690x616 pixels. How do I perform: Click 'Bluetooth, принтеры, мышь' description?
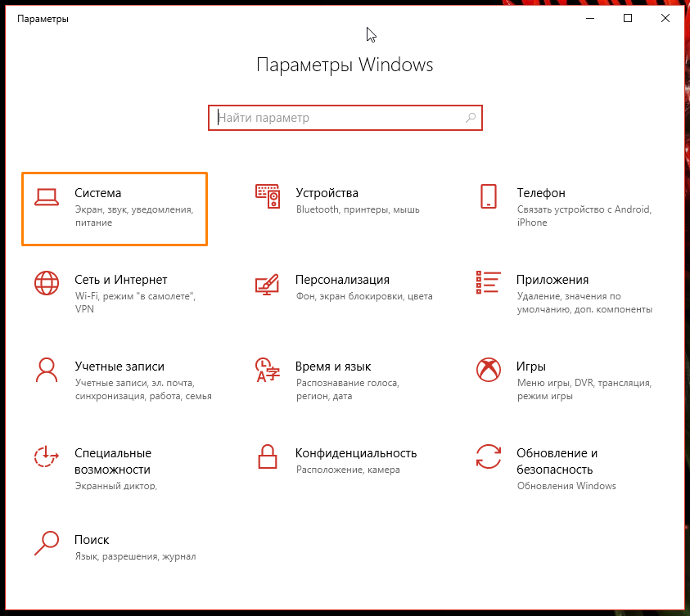(x=358, y=209)
